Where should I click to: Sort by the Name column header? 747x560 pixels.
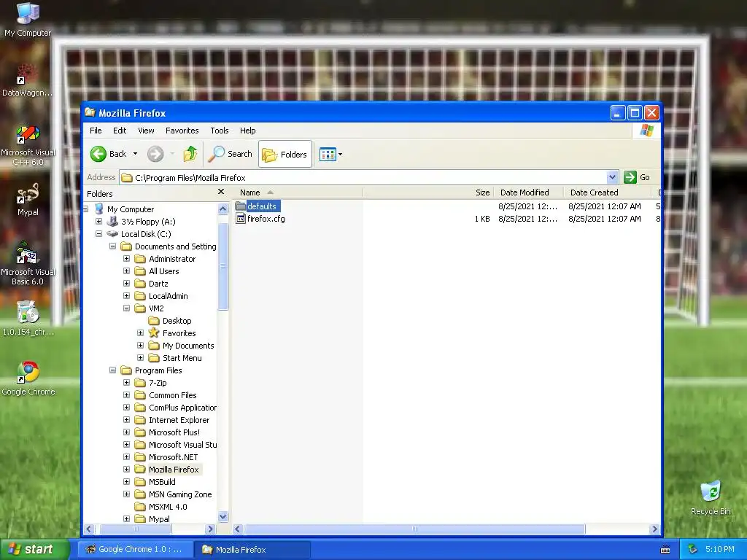(x=298, y=192)
